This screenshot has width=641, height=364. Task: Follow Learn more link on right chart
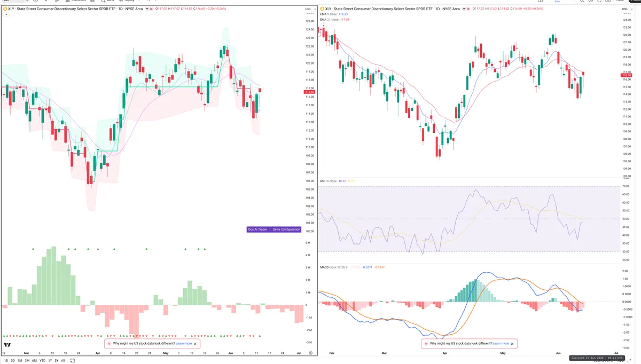[x=501, y=344]
